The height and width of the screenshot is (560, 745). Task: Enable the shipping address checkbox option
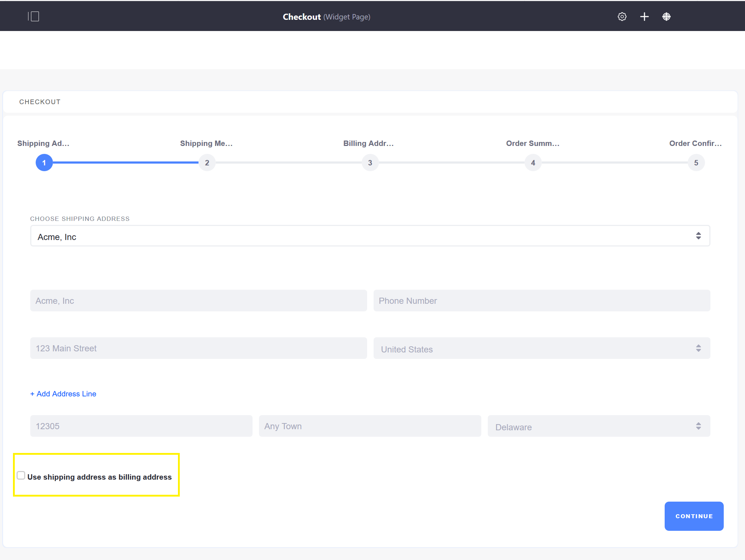(x=21, y=476)
